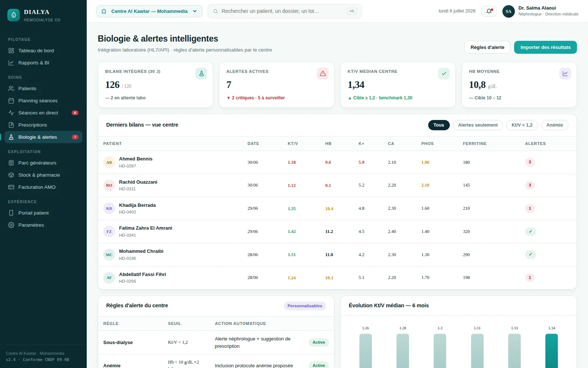The height and width of the screenshot is (368, 588).
Task: Click the Sous-dialyse rule name
Action: tap(118, 342)
